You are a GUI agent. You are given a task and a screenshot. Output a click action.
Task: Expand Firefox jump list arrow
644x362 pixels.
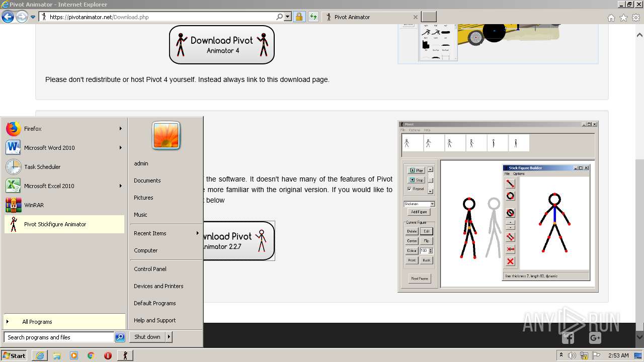point(120,129)
